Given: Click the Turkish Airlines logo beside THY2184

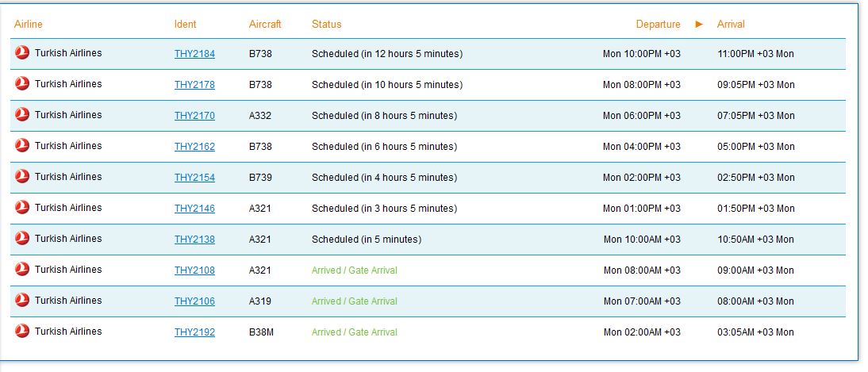Looking at the screenshot, I should [x=22, y=53].
